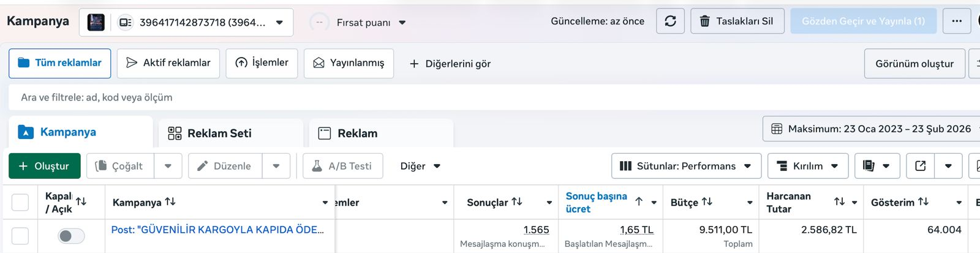Viewport: 980px width, 253px height.
Task: Sort Bütçe column using arrows icon
Action: [707, 202]
